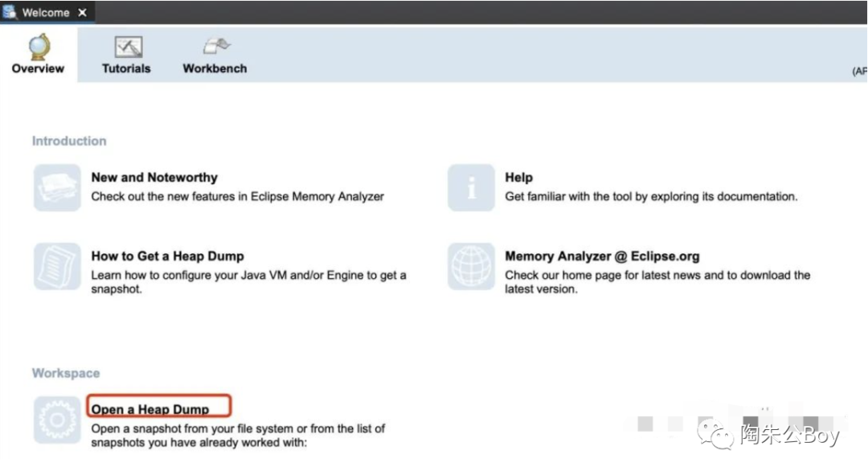Open How to Get a Heap Dump
The image size is (868, 475).
click(x=168, y=256)
